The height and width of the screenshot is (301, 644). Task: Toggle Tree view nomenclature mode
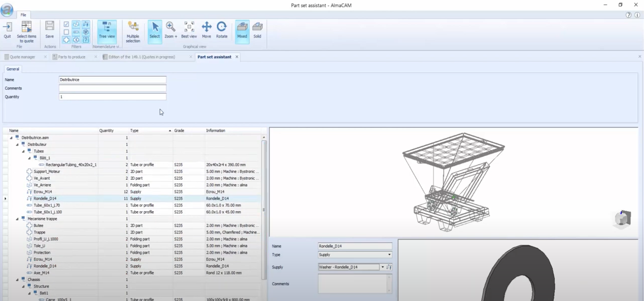[106, 30]
